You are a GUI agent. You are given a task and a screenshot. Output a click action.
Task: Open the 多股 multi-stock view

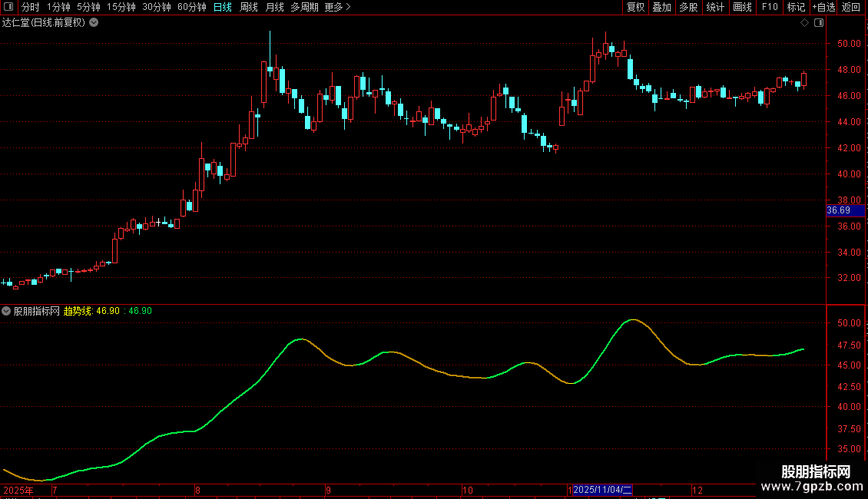(x=689, y=7)
